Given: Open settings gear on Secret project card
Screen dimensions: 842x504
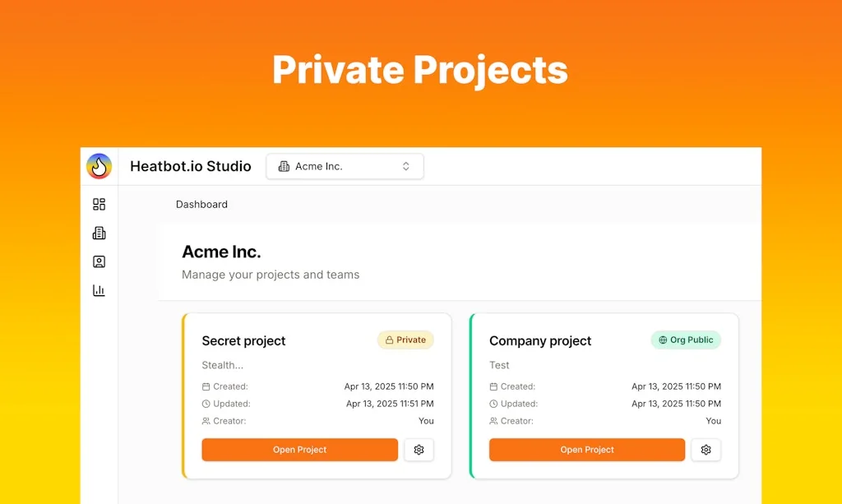Looking at the screenshot, I should [x=419, y=450].
